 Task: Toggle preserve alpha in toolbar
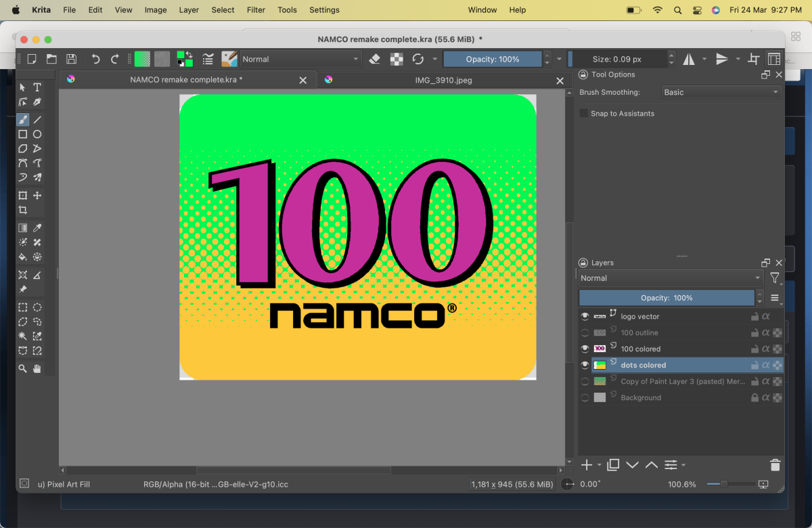tap(397, 59)
